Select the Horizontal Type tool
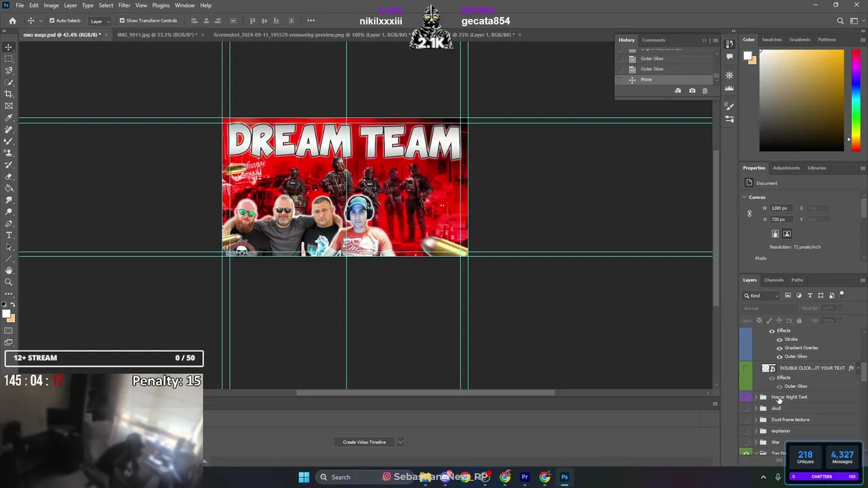The height and width of the screenshot is (488, 868). [x=9, y=235]
